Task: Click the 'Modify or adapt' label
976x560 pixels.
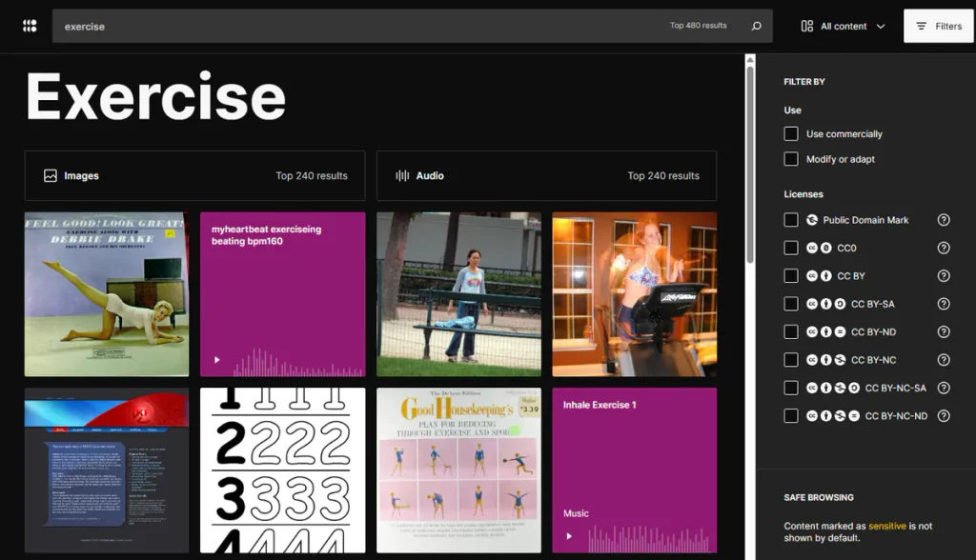Action: (841, 159)
